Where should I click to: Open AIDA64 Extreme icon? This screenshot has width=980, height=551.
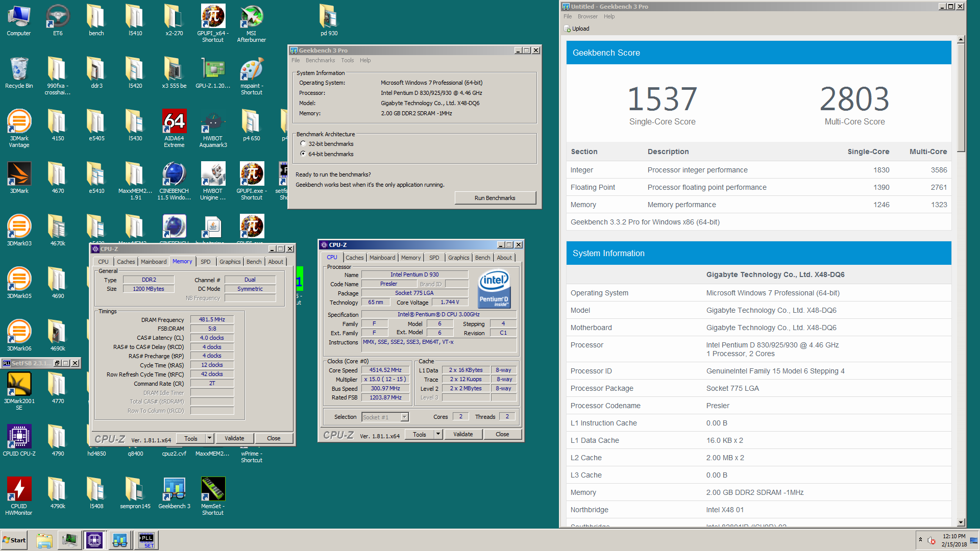[x=174, y=128]
